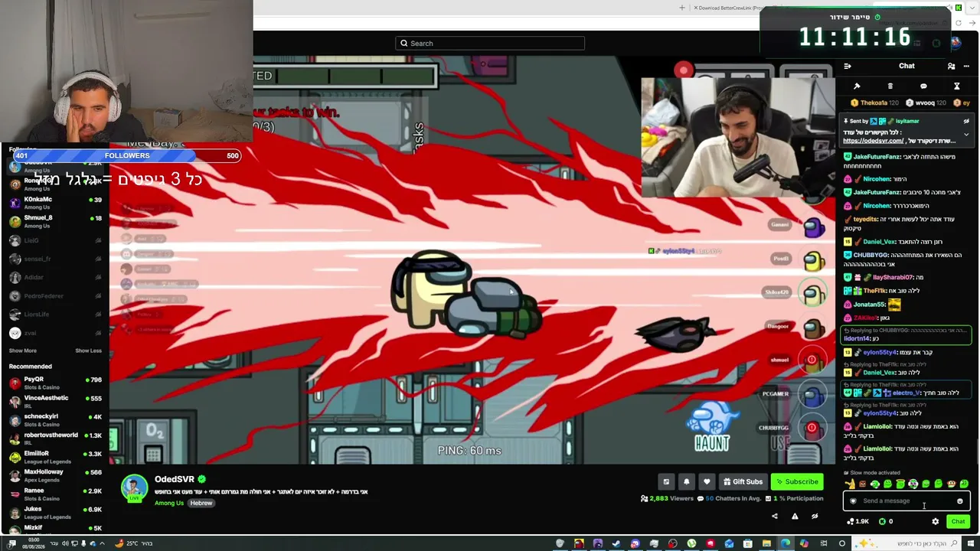
Task: Open Shmuel_8 in the following list
Action: click(x=55, y=221)
